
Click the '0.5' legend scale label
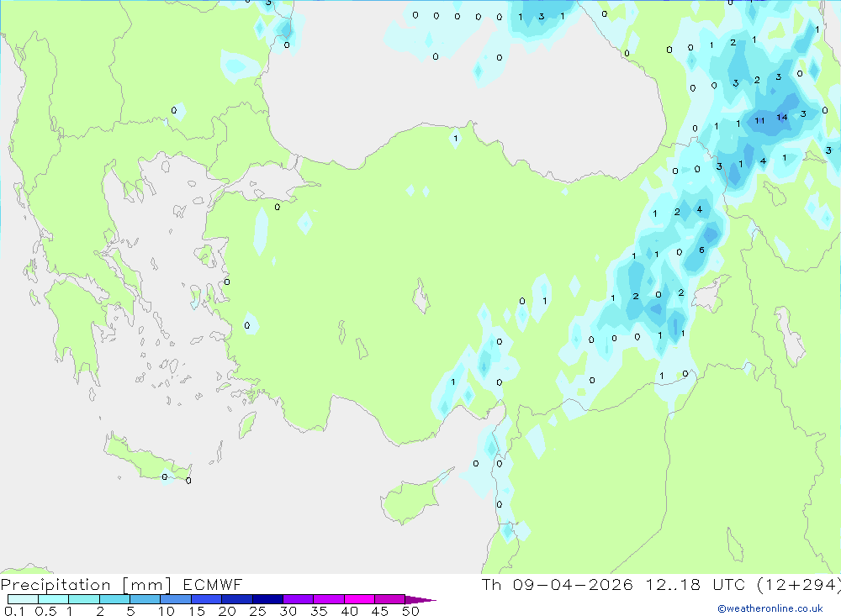[45, 611]
